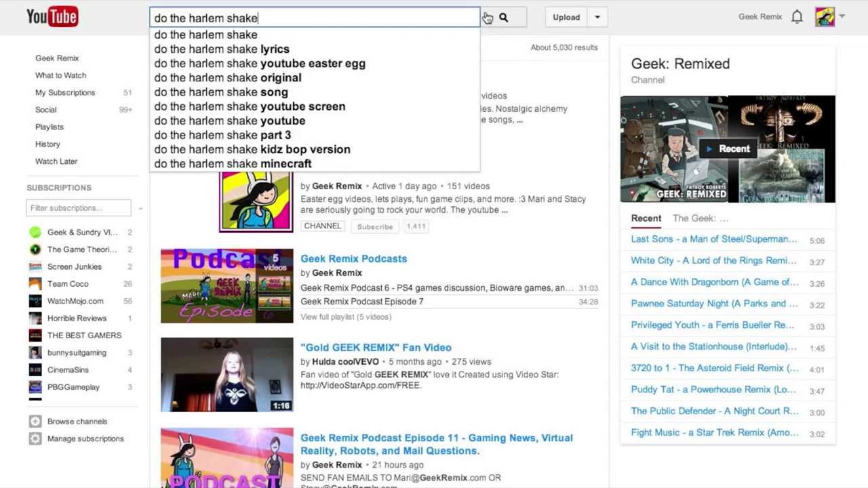The width and height of the screenshot is (868, 488).
Task: Open Podcast Episode 11 video title
Action: [437, 444]
